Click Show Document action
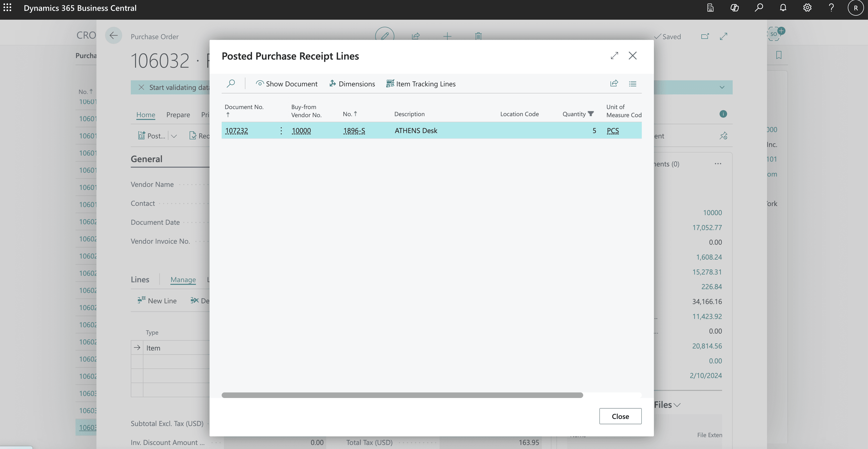 click(286, 84)
